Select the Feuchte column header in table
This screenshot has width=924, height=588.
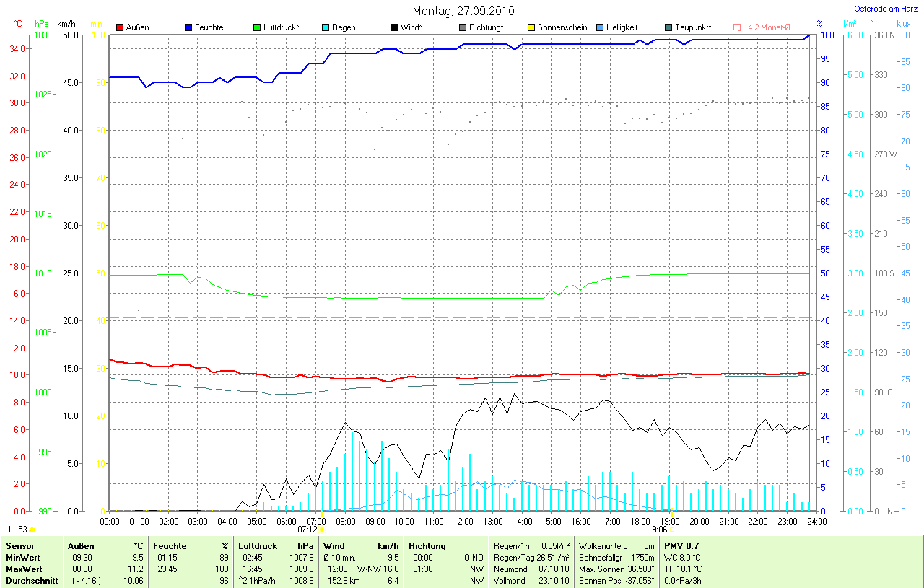169,546
